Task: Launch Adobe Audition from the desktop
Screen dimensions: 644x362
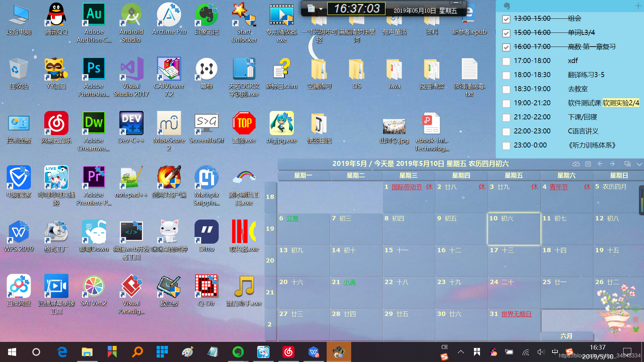Action: click(94, 23)
